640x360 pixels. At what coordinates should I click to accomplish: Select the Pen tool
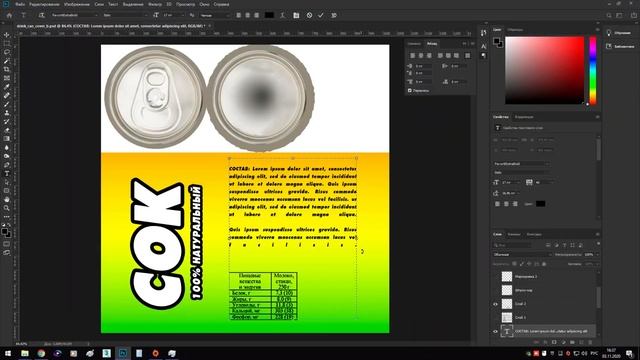point(7,165)
